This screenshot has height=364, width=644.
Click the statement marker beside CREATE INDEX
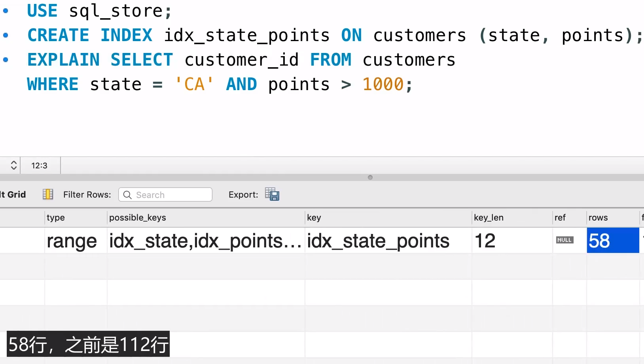6,36
